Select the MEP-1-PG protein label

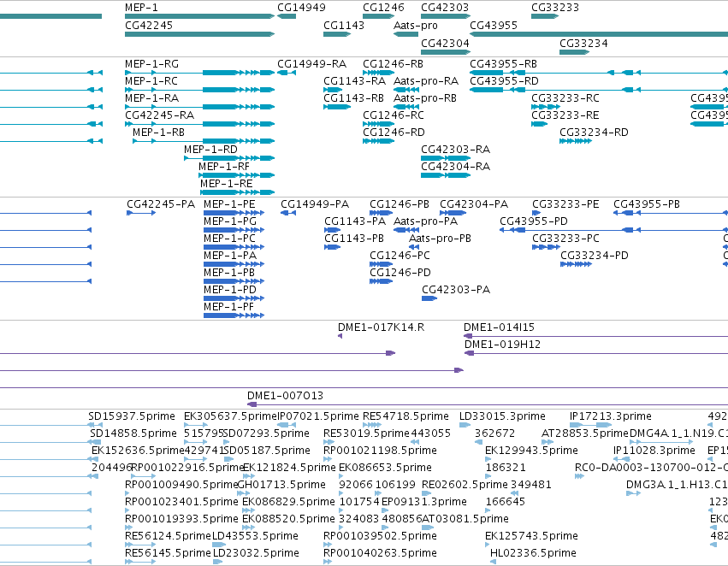tap(230, 221)
